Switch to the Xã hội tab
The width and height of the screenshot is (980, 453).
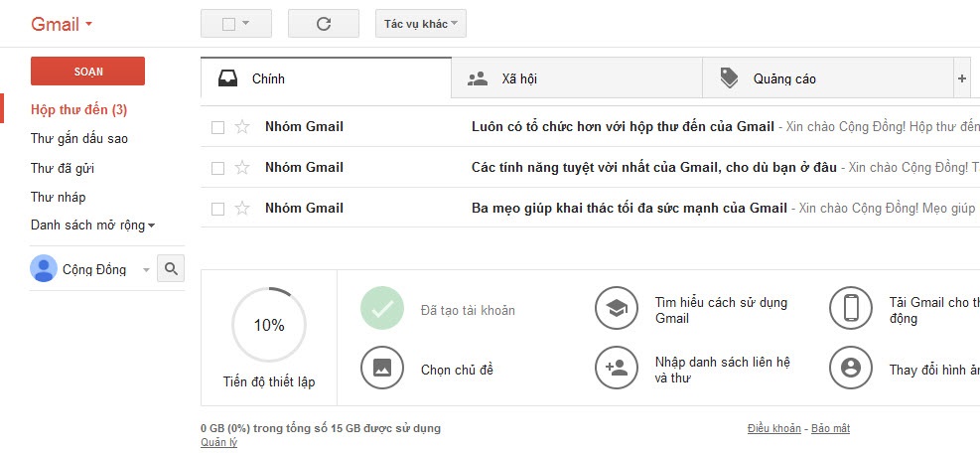[x=577, y=78]
